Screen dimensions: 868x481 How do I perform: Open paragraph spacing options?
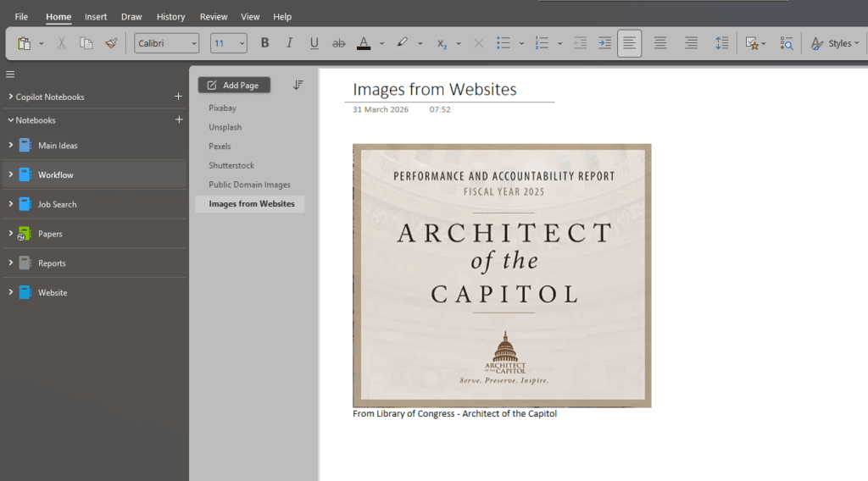[x=721, y=43]
